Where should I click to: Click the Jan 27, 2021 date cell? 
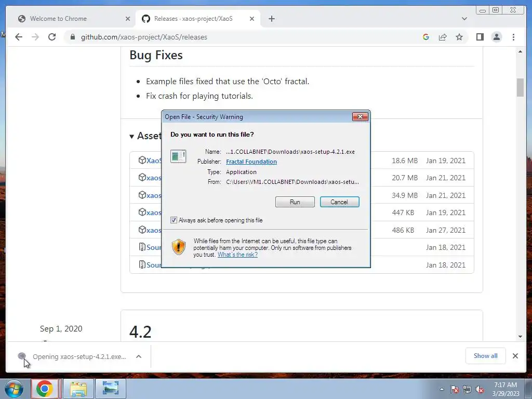(x=446, y=230)
